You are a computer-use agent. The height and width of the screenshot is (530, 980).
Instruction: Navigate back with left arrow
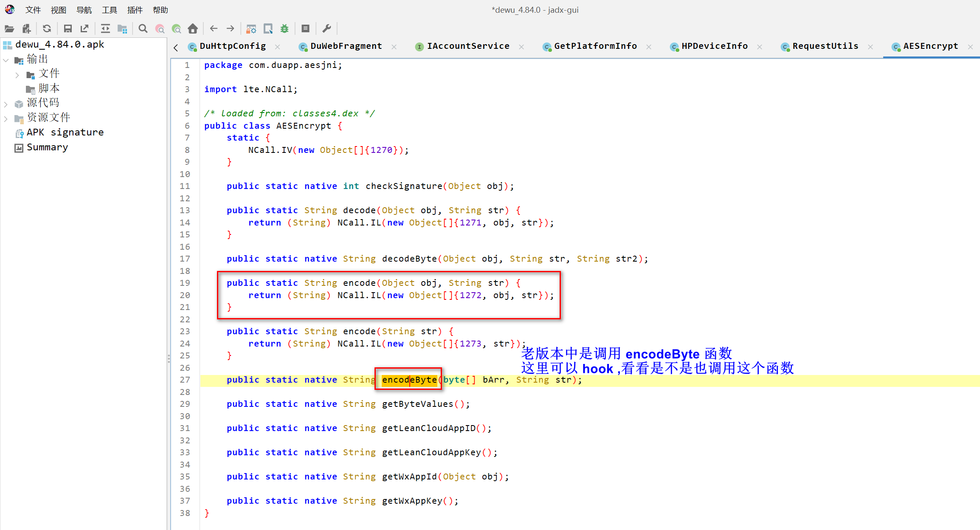pos(214,29)
